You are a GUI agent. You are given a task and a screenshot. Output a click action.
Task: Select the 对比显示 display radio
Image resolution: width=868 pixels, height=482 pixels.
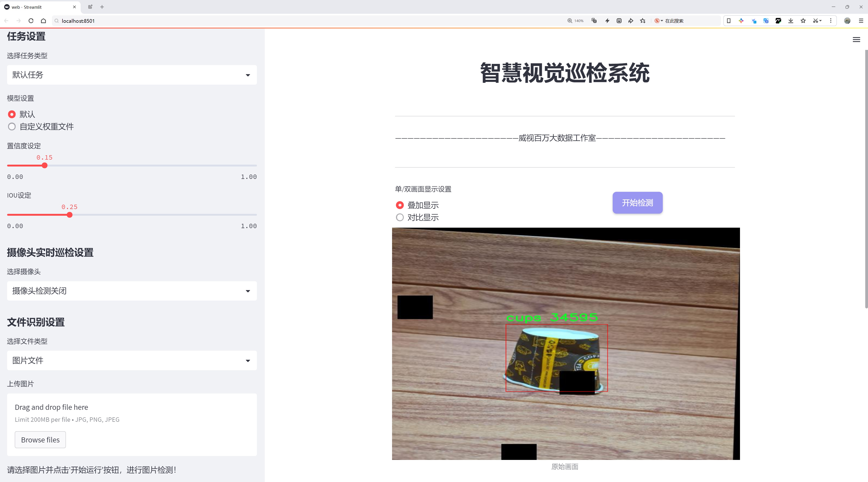[x=400, y=217]
